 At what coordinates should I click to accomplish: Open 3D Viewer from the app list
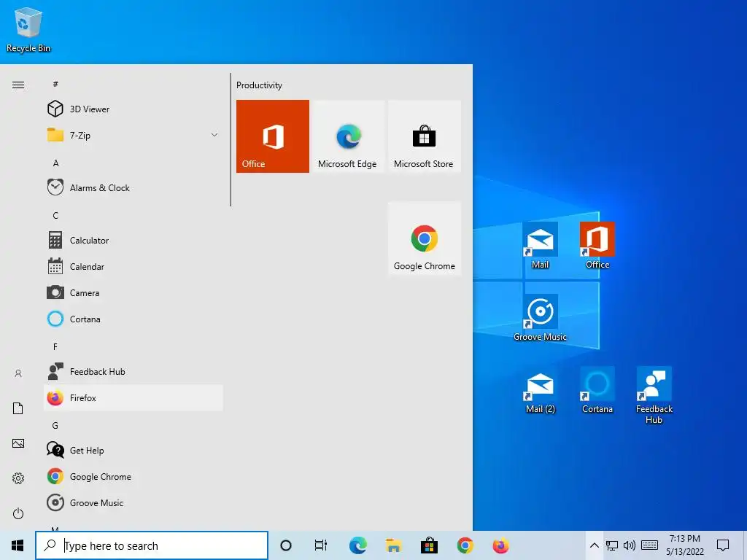[133, 109]
